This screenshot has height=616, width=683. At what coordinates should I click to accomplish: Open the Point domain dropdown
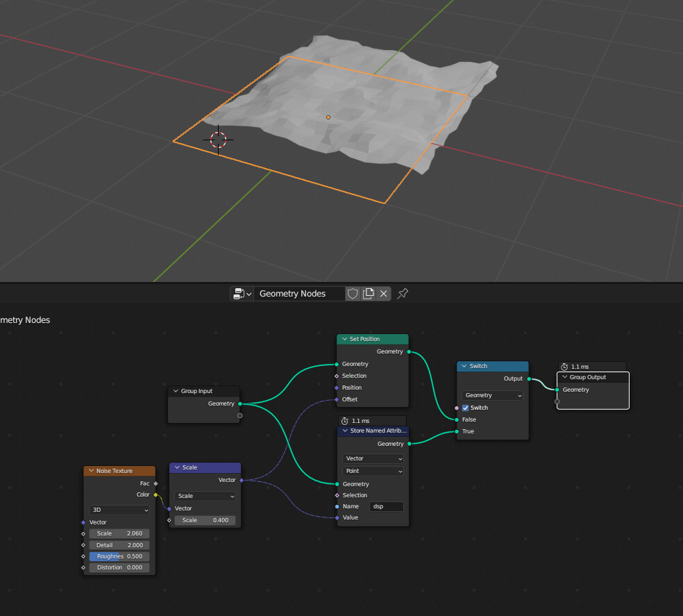tap(373, 472)
